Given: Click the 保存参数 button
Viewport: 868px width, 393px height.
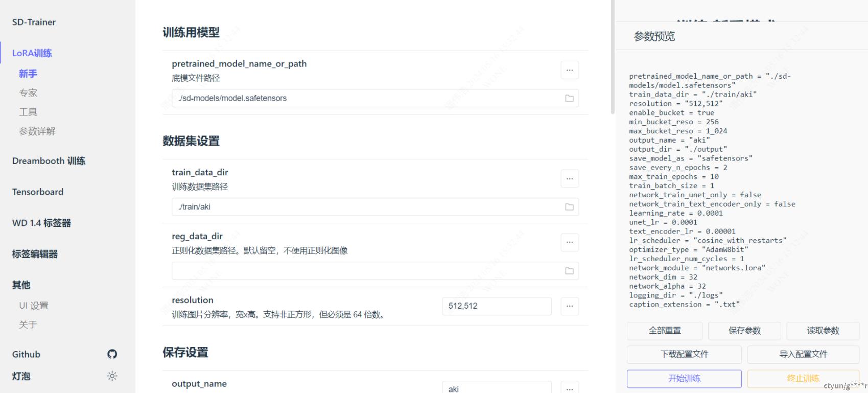Looking at the screenshot, I should (x=744, y=331).
